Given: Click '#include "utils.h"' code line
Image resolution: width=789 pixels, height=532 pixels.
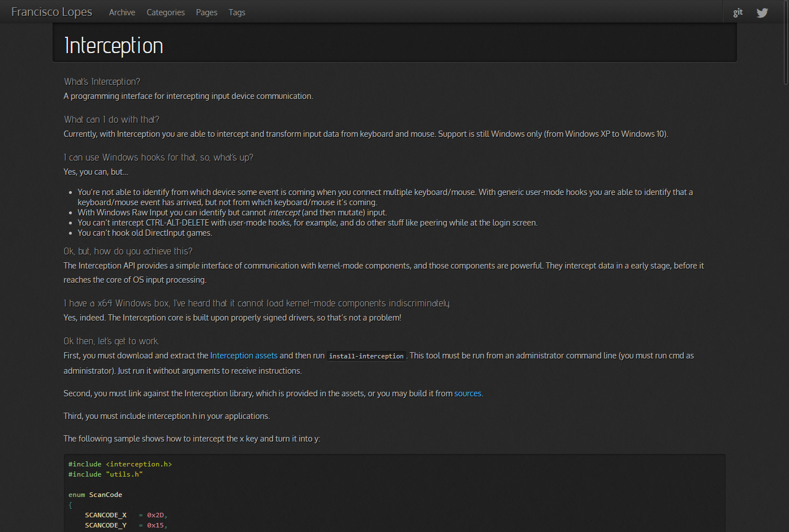Looking at the screenshot, I should (105, 474).
